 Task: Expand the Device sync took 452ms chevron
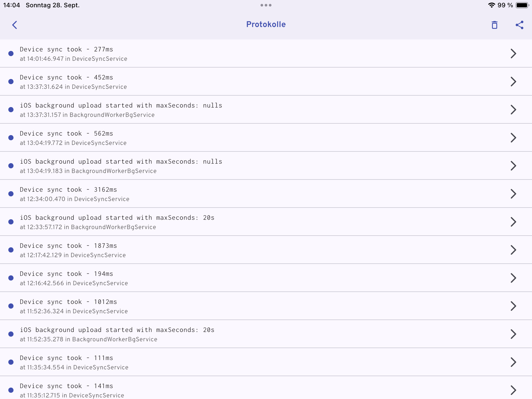[x=513, y=82]
